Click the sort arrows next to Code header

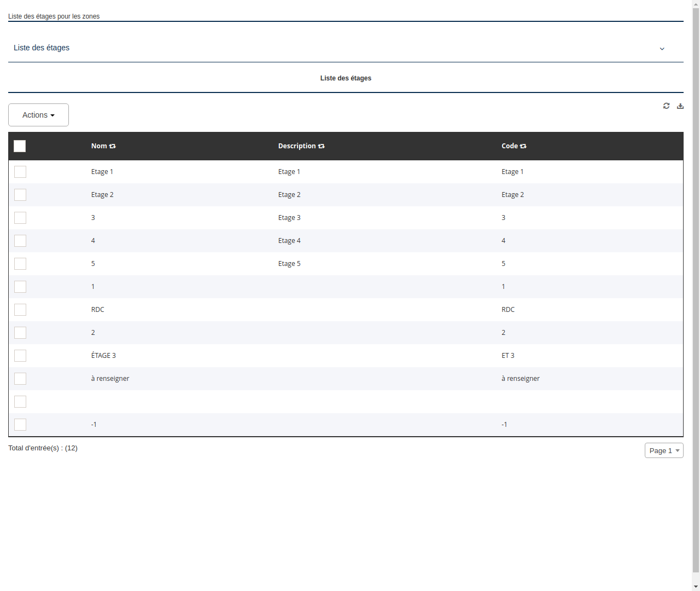click(x=523, y=146)
